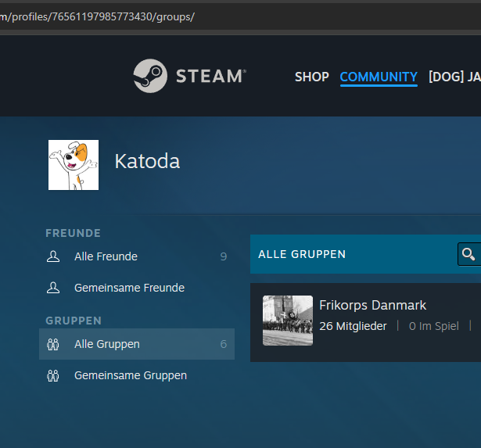Select Gemeinsame Gruppen in the sidebar
481x448 pixels.
[131, 375]
